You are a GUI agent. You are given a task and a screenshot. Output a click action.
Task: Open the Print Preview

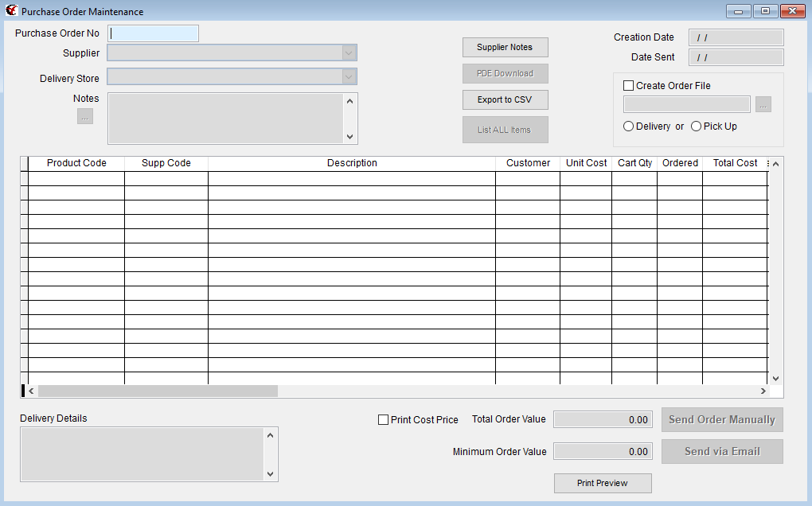(x=602, y=483)
